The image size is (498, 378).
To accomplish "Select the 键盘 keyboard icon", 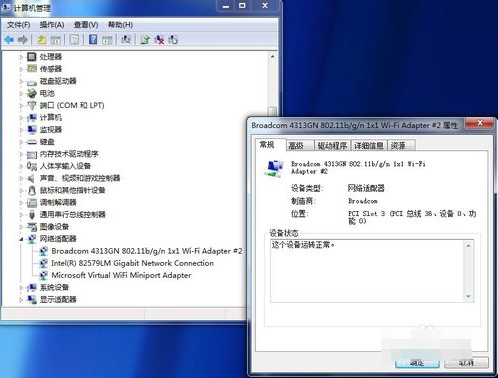I will coord(32,142).
